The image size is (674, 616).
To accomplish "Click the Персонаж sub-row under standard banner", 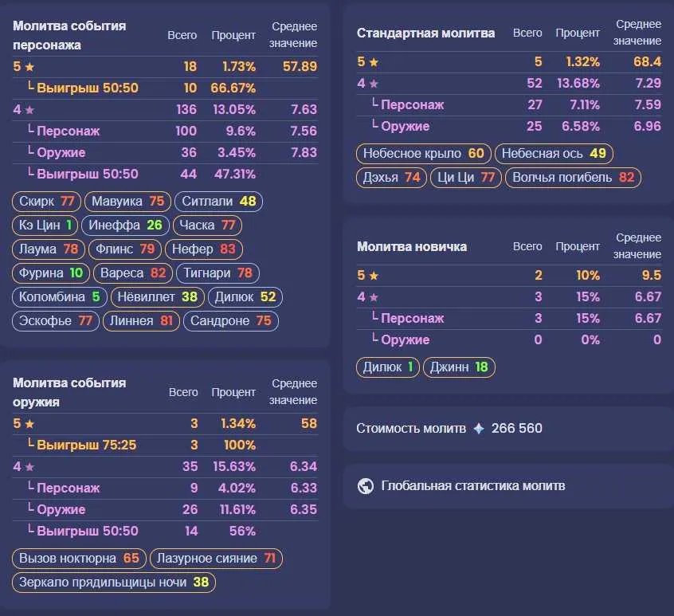I will click(509, 105).
